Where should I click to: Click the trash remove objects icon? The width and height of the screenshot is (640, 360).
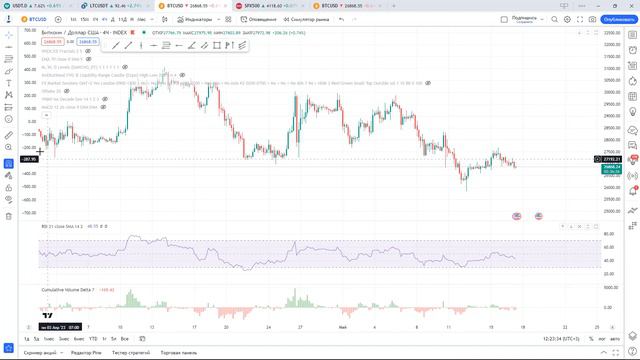point(9,216)
